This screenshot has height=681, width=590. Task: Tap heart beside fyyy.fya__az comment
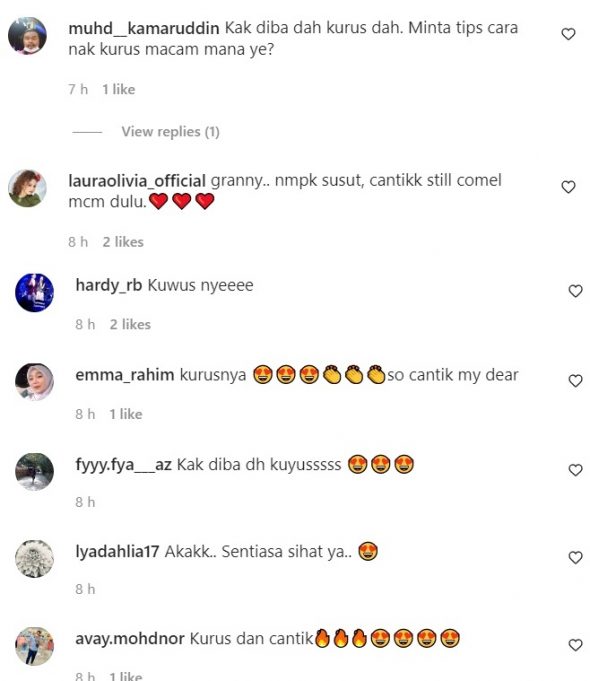575,470
